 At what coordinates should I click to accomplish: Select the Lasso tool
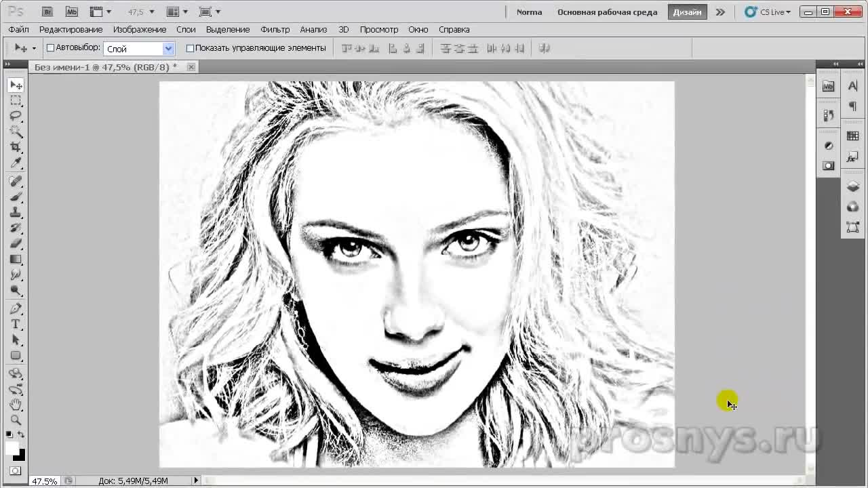pos(16,116)
